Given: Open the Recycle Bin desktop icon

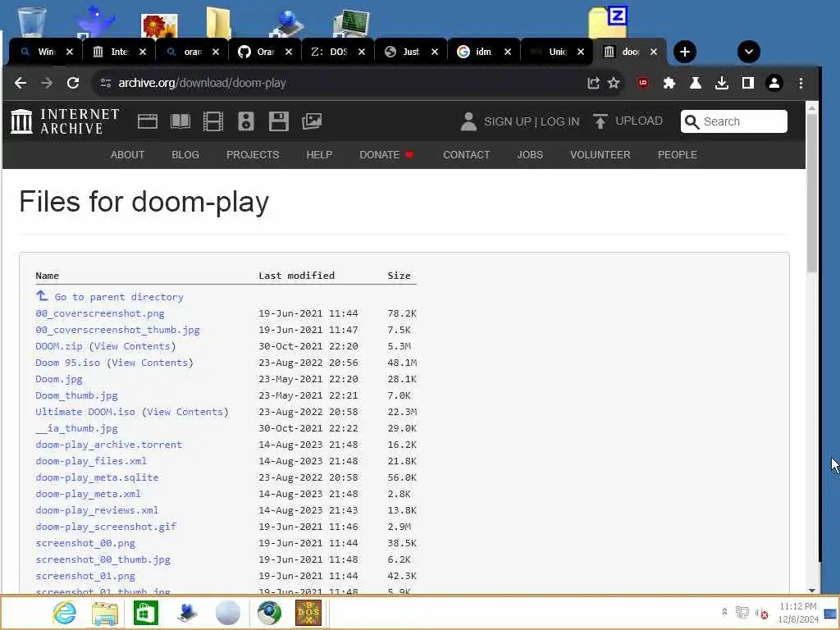Looking at the screenshot, I should [x=32, y=21].
